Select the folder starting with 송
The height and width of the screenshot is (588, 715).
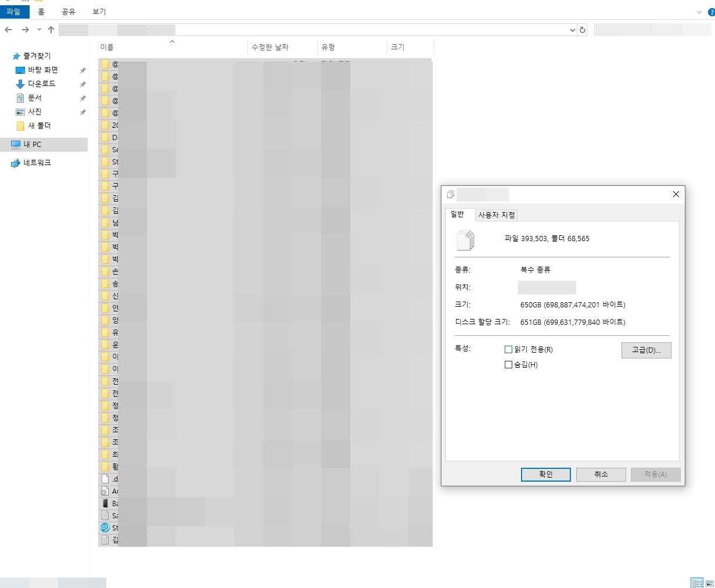point(109,284)
